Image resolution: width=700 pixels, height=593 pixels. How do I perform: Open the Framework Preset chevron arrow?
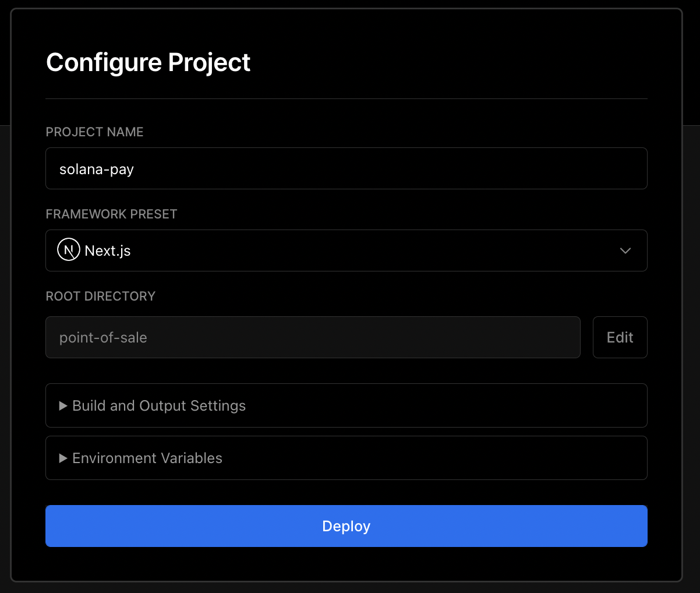[625, 250]
